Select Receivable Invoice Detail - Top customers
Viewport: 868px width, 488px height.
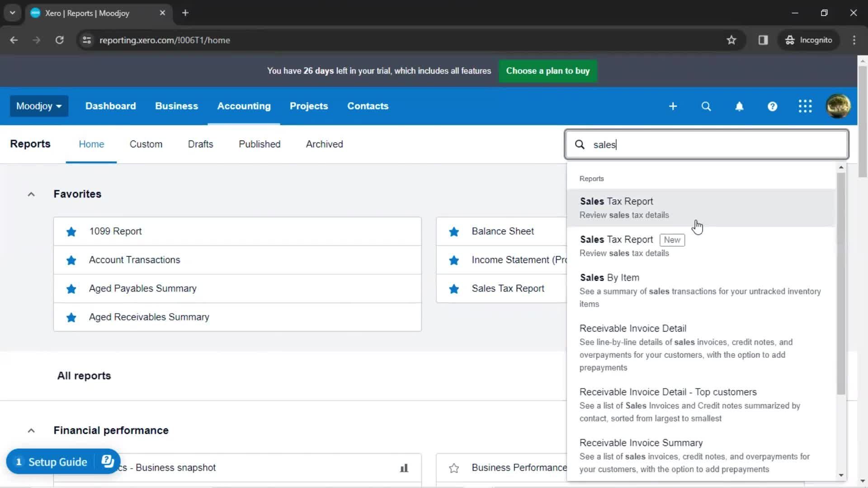click(x=701, y=405)
